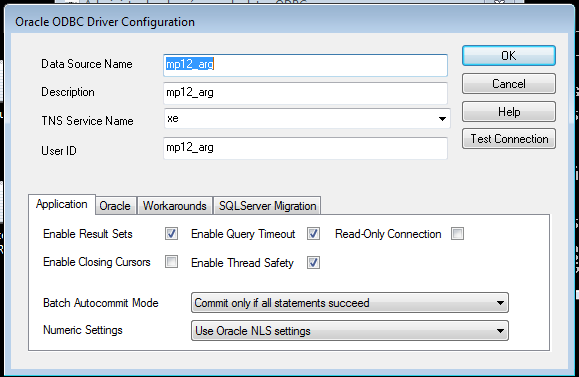Click the User ID input field

pos(305,148)
